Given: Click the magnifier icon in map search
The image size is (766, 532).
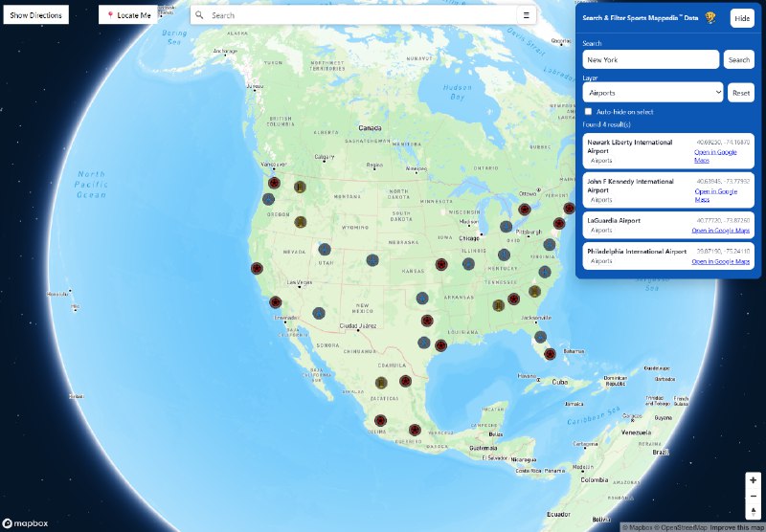Looking at the screenshot, I should [200, 15].
